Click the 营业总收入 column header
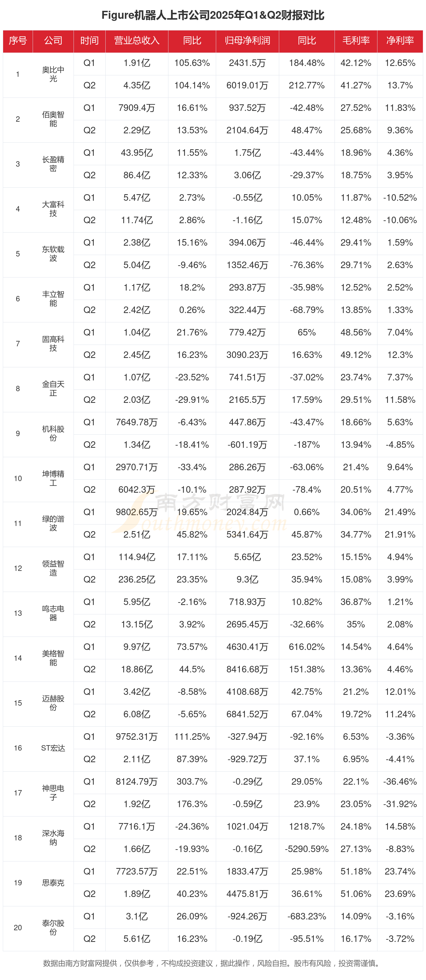This screenshot has width=426, height=980. coord(136,41)
